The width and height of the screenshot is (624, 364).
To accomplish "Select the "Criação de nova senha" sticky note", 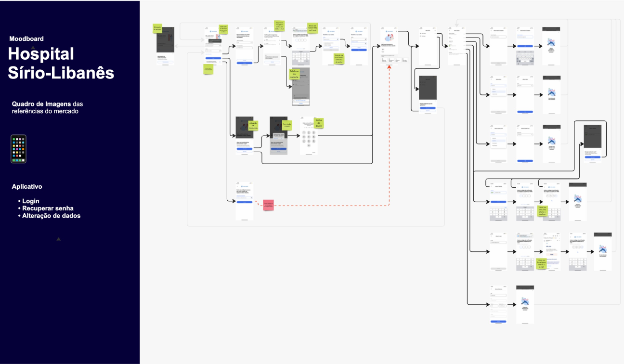I will pyautogui.click(x=339, y=59).
